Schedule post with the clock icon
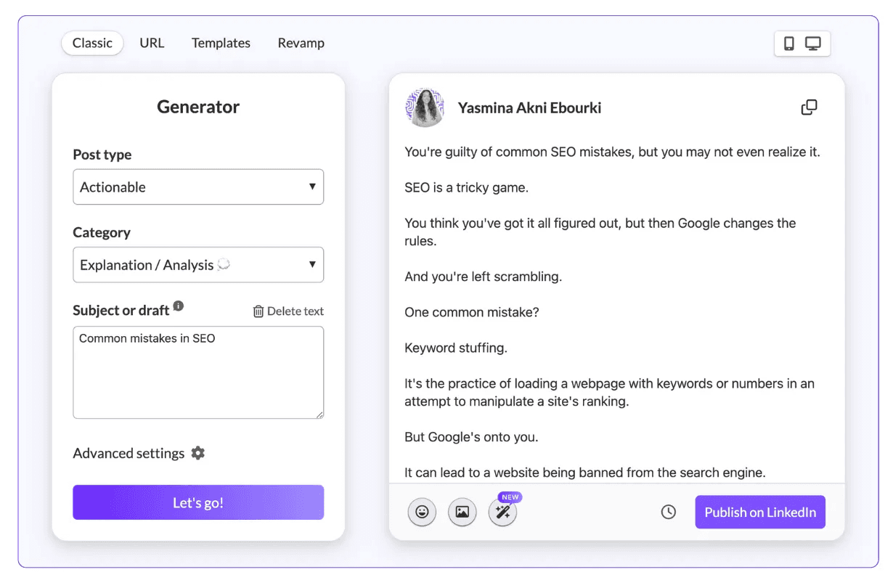Image resolution: width=893 pixels, height=588 pixels. 668,512
